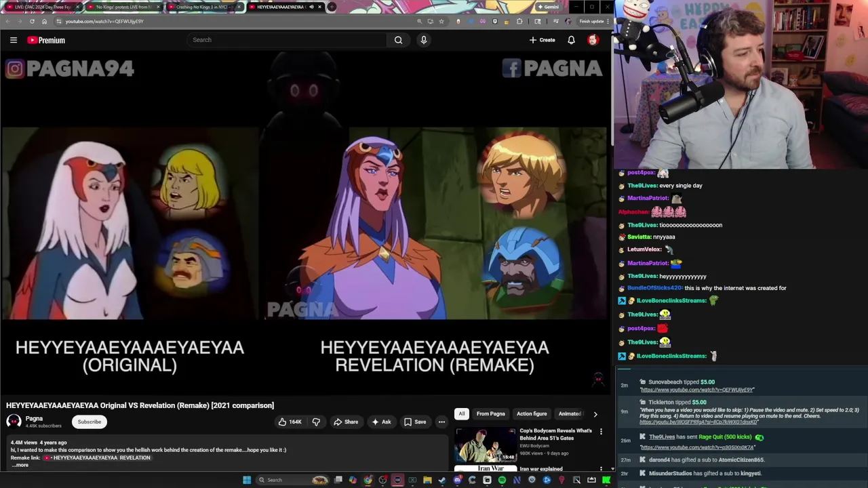
Task: Open the Gemini button in the browser
Action: pos(548,7)
